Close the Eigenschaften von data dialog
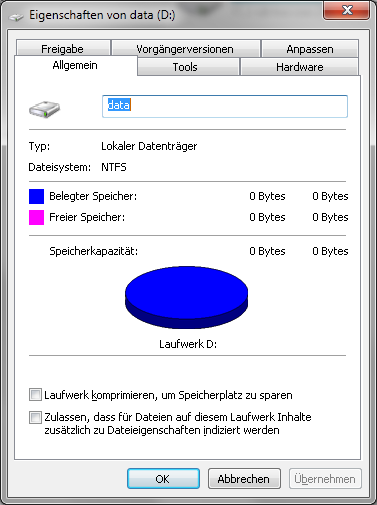The image size is (377, 505). pyautogui.click(x=346, y=10)
